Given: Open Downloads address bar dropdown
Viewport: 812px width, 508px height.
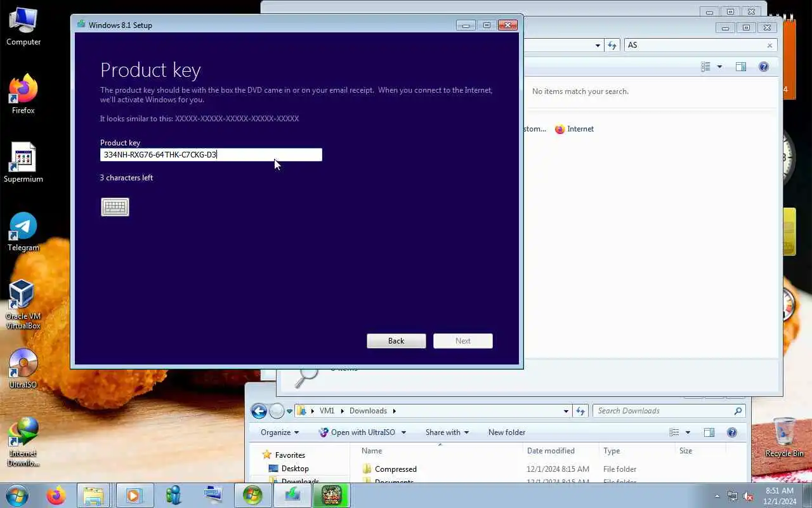Looking at the screenshot, I should pyautogui.click(x=566, y=411).
